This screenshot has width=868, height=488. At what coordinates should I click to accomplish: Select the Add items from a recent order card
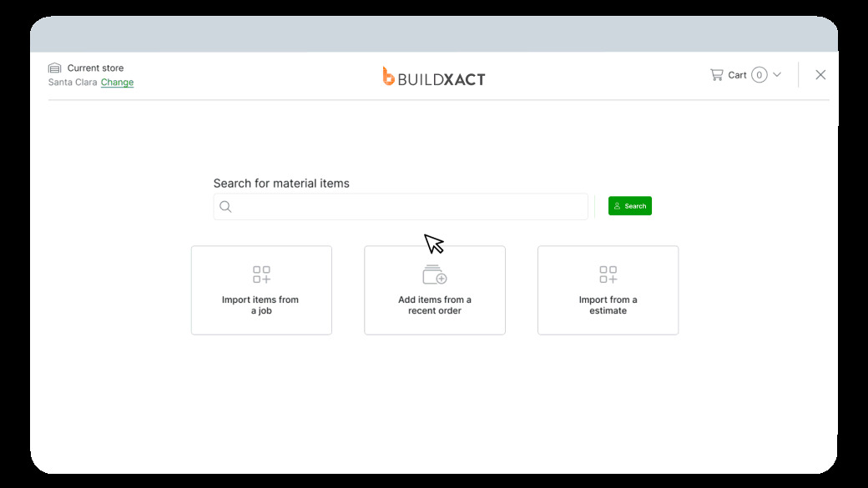click(434, 290)
